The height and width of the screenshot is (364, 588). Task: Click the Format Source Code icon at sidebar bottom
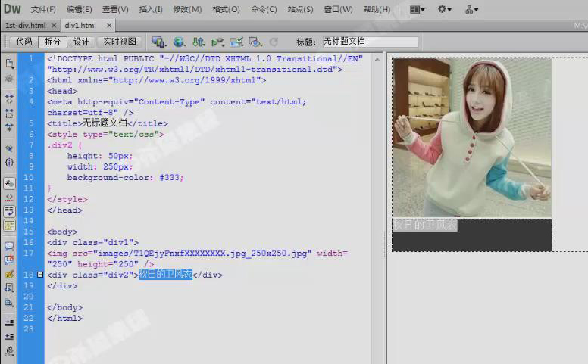(x=9, y=350)
